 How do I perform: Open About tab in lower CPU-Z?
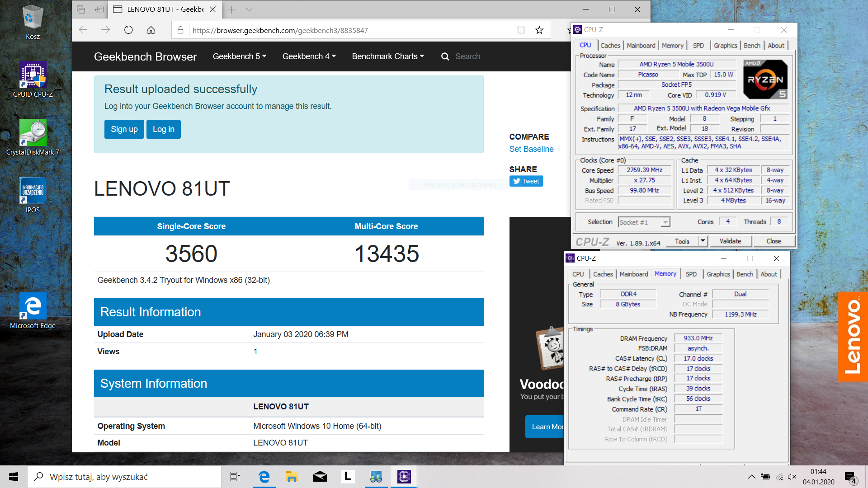tap(769, 274)
